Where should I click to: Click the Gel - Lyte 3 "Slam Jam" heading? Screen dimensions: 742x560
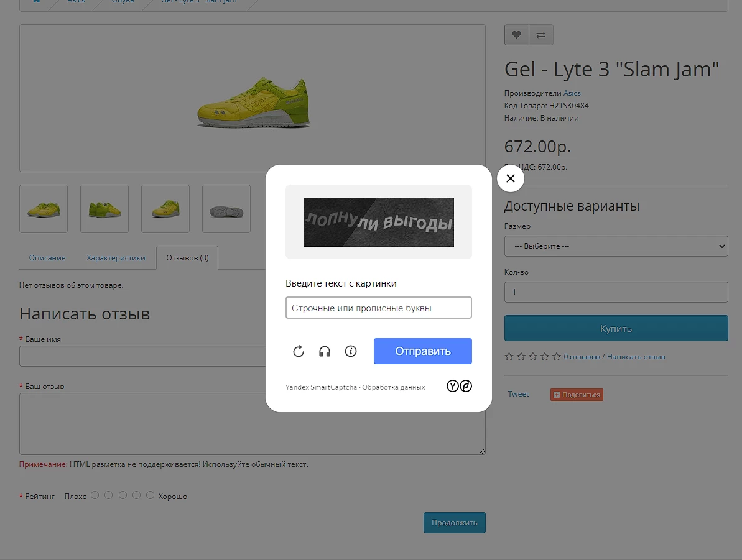click(611, 69)
